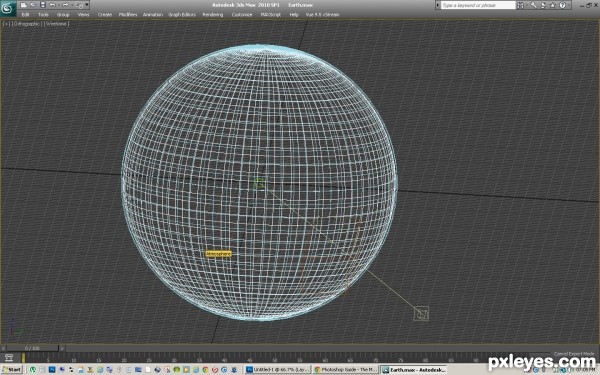Open Favorites star icon
Screen dimensions: 600x375
pyautogui.click(x=553, y=5)
